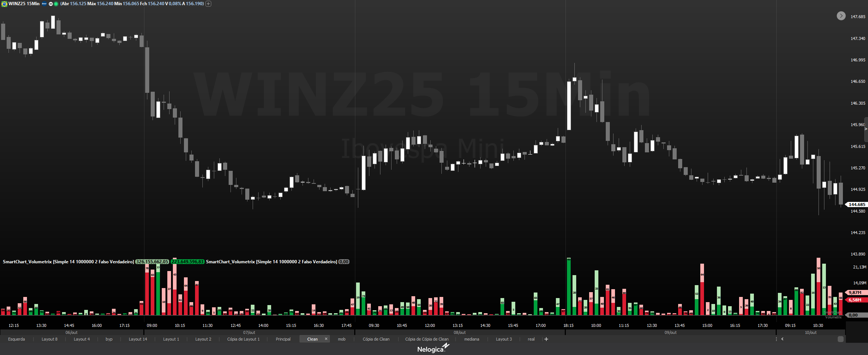Click the blue Bmf exchange badge icon
Viewport: 868px width, 355px height.
pos(44,4)
